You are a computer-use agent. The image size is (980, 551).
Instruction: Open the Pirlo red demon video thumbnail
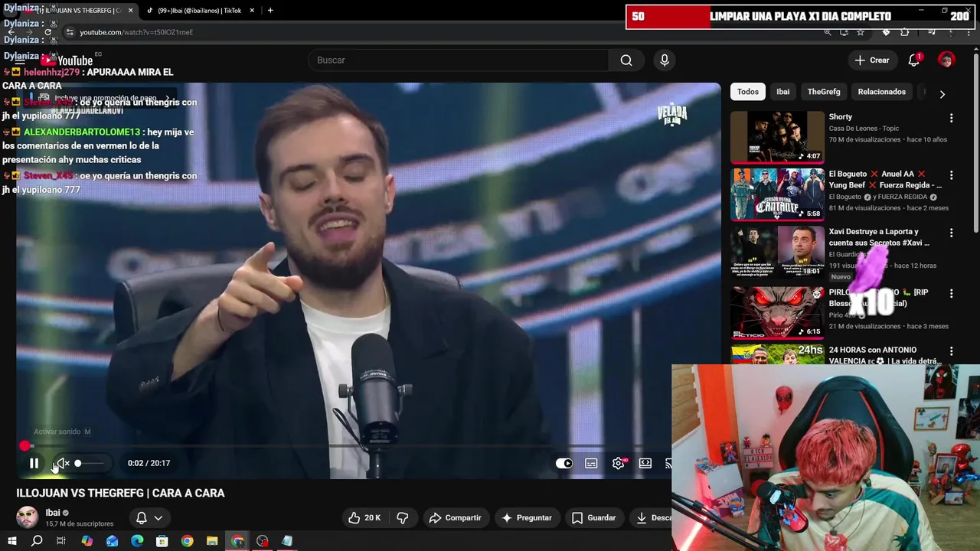click(777, 312)
